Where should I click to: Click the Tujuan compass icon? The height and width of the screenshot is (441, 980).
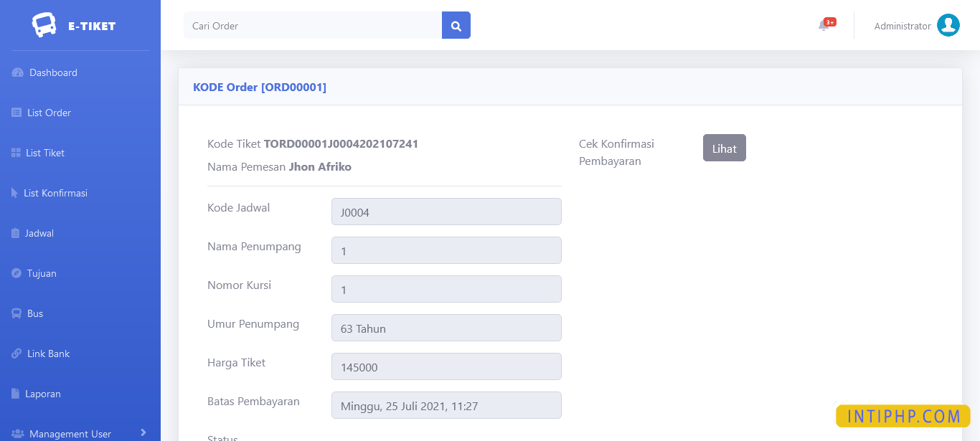(17, 273)
